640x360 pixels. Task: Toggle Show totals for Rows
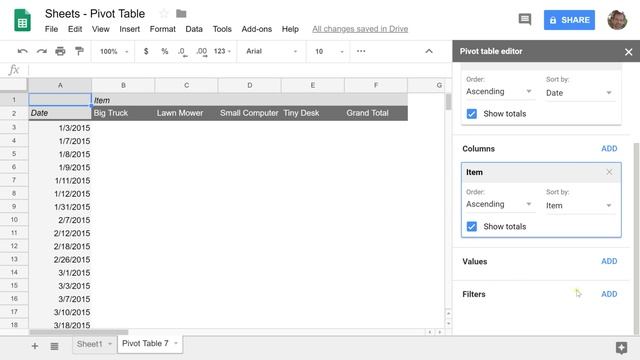[472, 114]
